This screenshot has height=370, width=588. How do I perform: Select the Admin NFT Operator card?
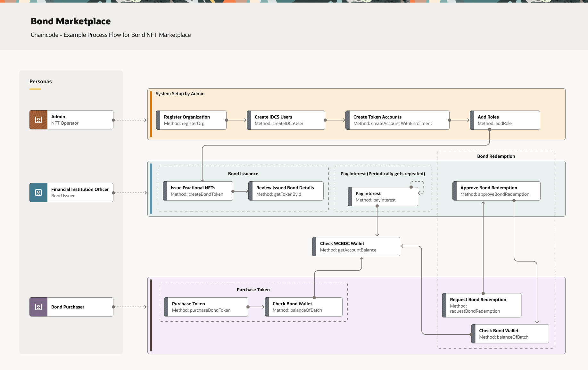71,120
